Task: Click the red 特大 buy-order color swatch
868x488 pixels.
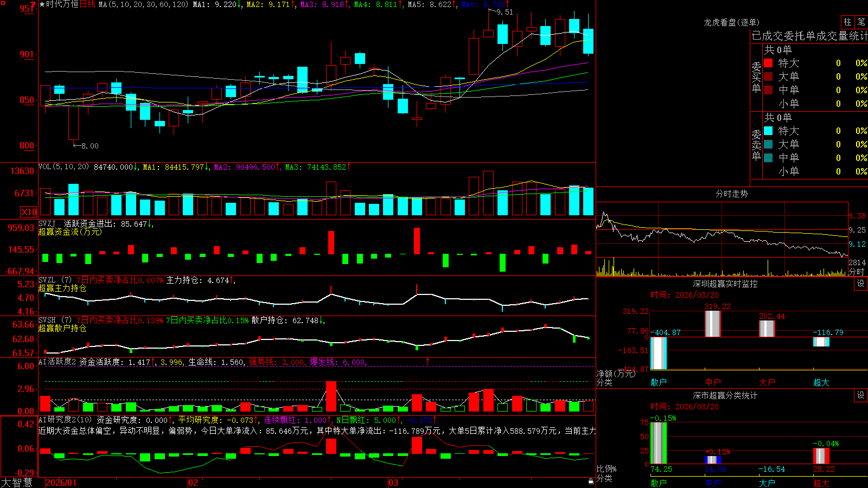Action: pyautogui.click(x=768, y=63)
